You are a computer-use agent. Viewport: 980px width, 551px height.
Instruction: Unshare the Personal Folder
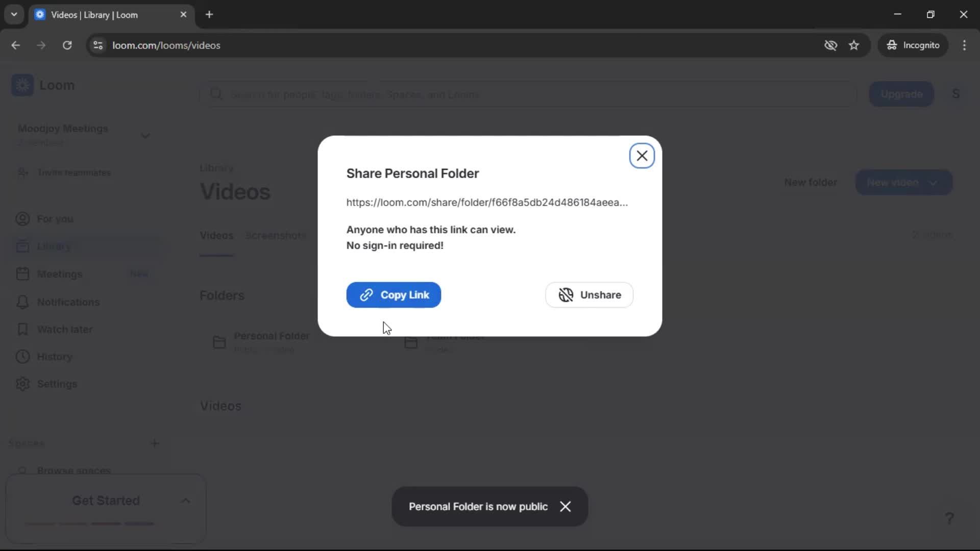589,295
